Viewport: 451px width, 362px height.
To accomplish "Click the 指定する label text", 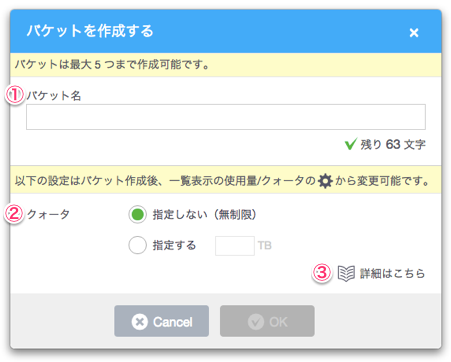I will [174, 245].
